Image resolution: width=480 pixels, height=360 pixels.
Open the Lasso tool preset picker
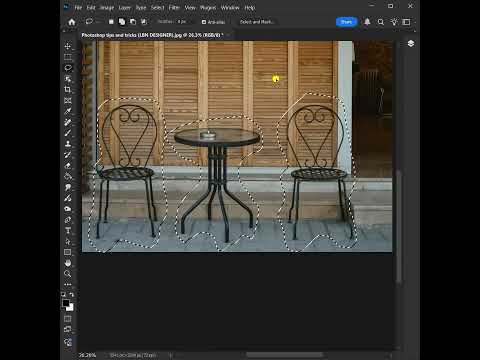coord(91,22)
